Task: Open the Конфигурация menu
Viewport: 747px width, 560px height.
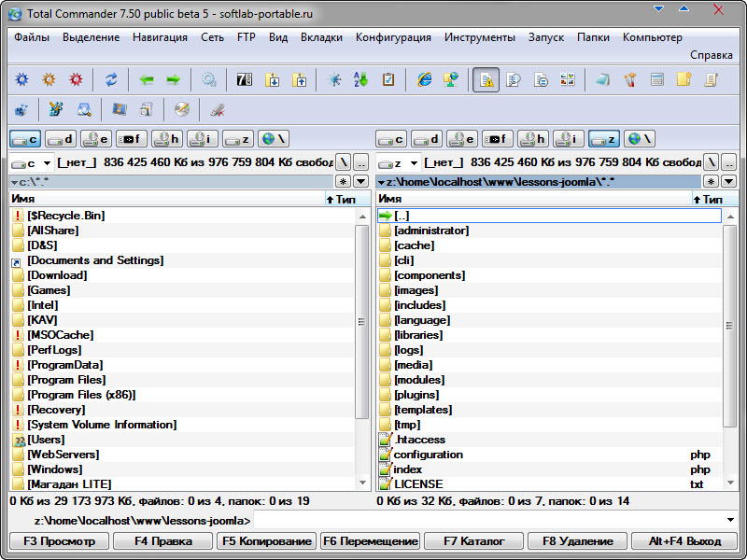Action: click(393, 37)
